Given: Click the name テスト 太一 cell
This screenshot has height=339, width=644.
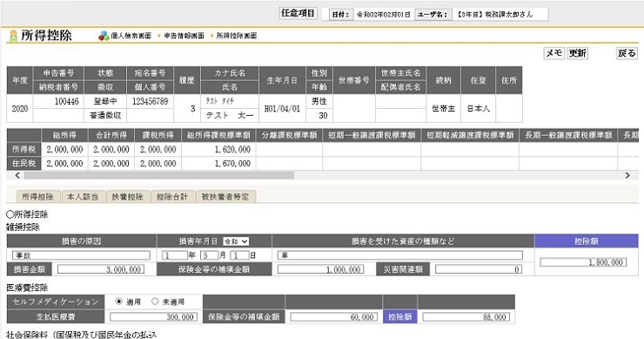Looking at the screenshot, I should pyautogui.click(x=230, y=116).
